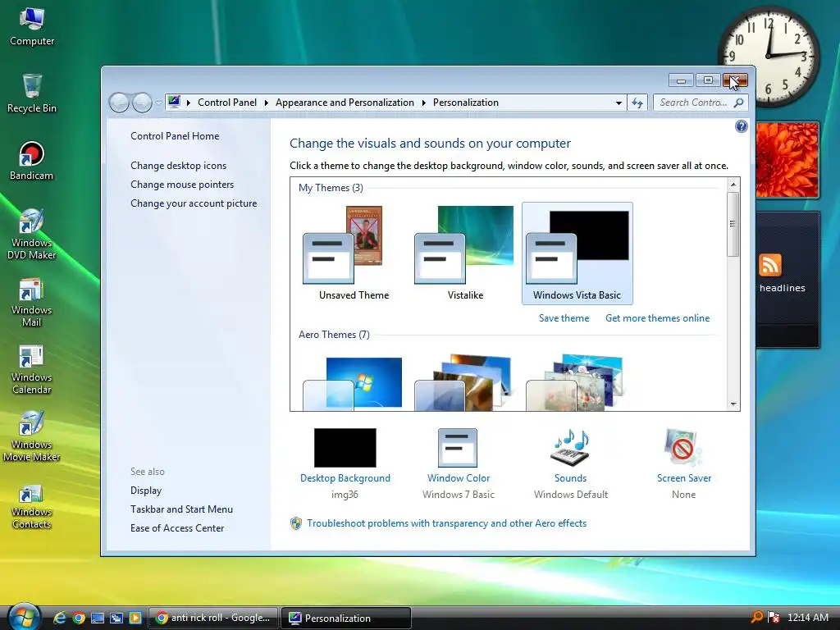The image size is (840, 630).
Task: Click theme list scroll down arrow
Action: (733, 404)
